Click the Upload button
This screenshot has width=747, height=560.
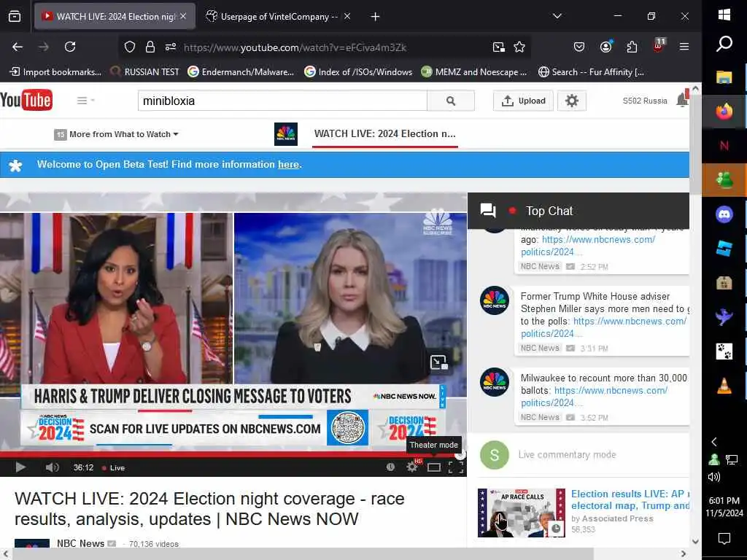(x=523, y=101)
